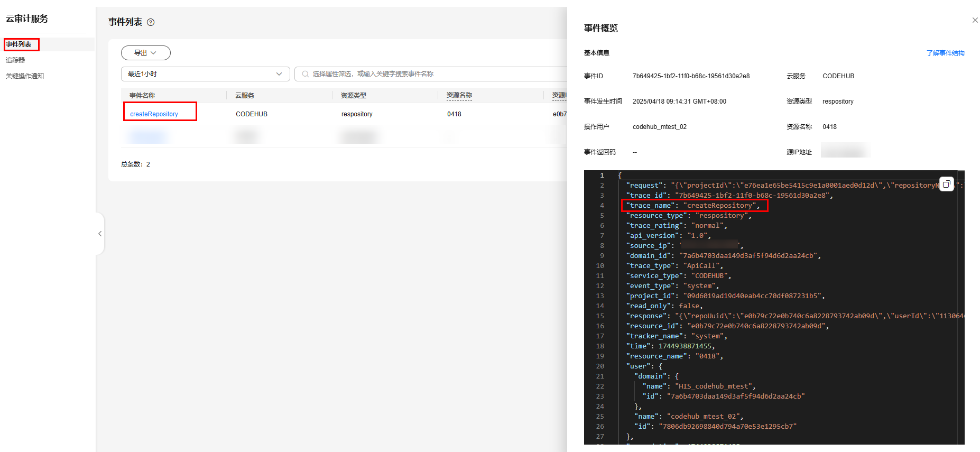The width and height of the screenshot is (980, 452).
Task: Click the "tracker_name": "system" line
Action: (677, 336)
